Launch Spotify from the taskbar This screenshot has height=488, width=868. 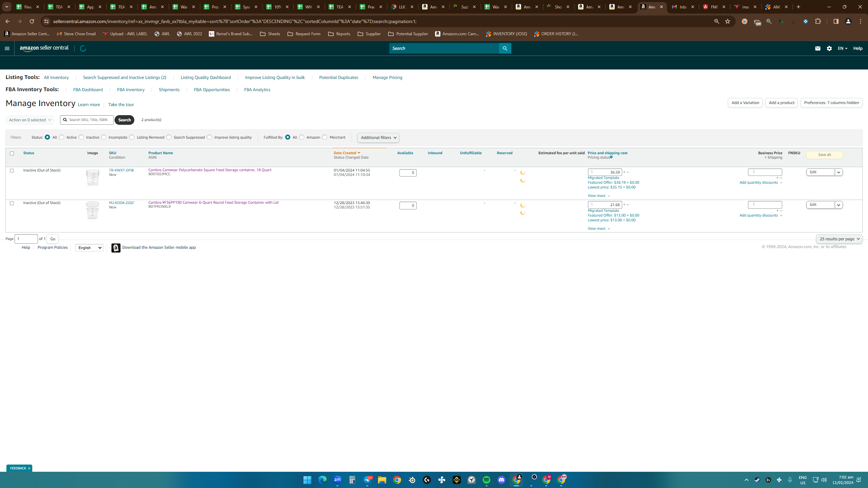[487, 480]
